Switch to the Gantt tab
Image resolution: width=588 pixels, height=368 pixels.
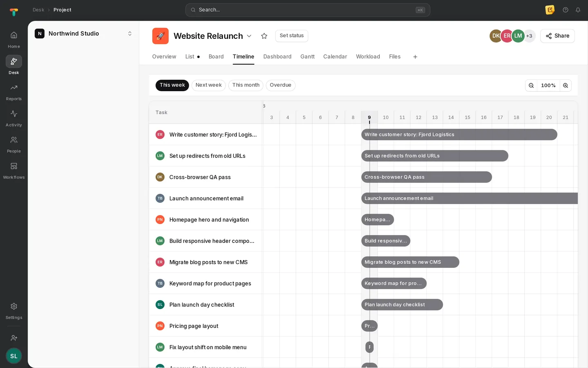[x=307, y=56]
